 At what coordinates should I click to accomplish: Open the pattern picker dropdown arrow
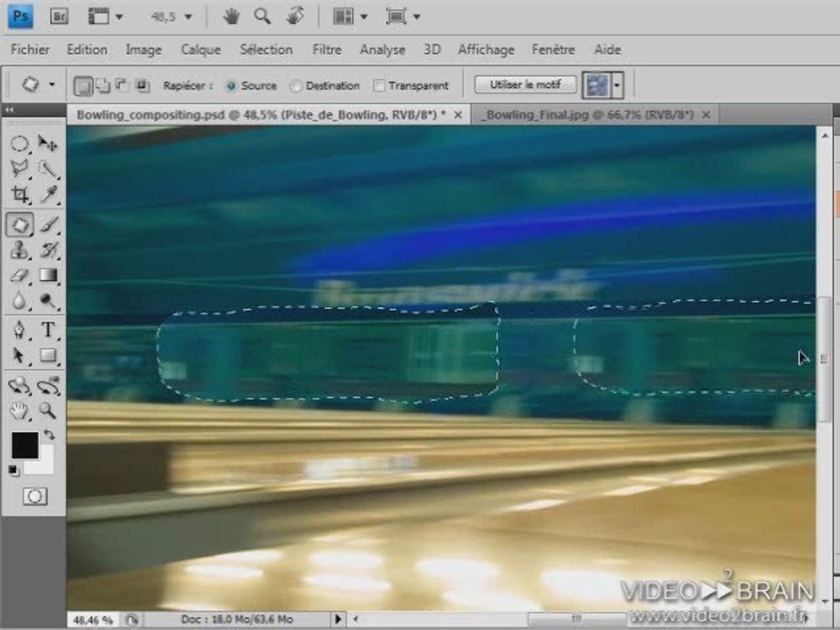pos(617,86)
